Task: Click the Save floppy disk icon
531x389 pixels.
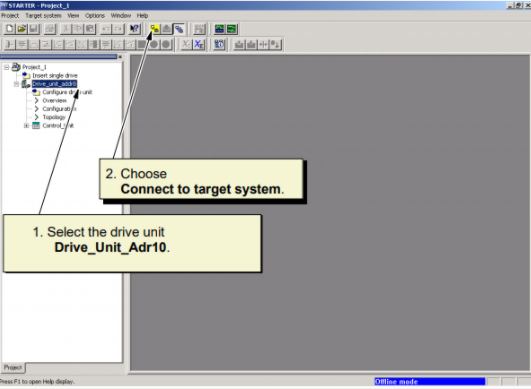Action: pyautogui.click(x=34, y=29)
